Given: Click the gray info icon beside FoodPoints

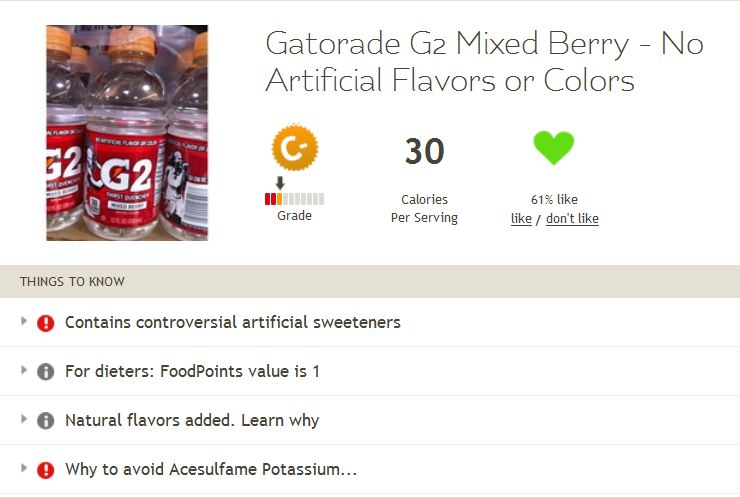Looking at the screenshot, I should (x=46, y=371).
